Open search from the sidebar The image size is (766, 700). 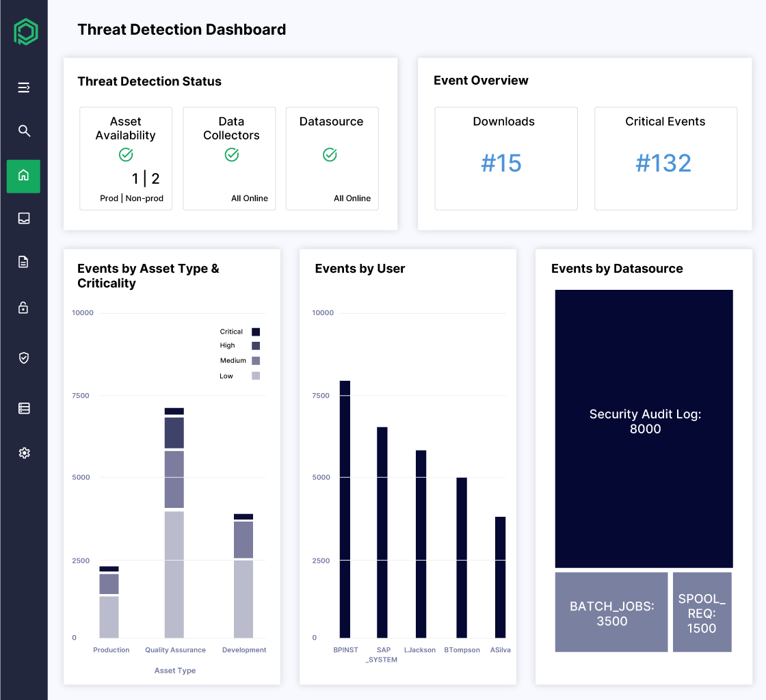[x=23, y=131]
